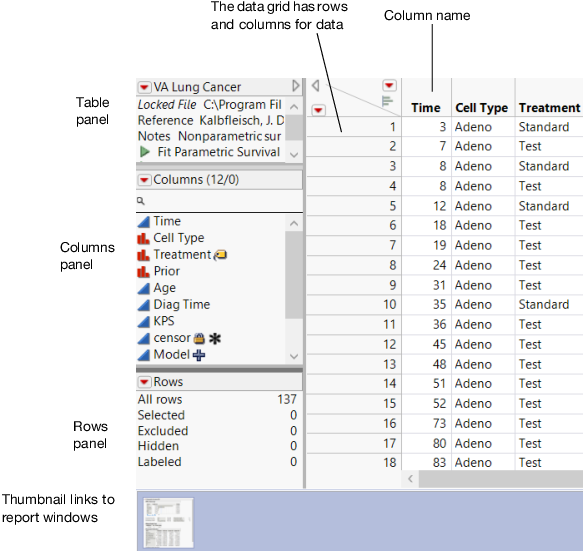
Task: Open the Columns panel red triangle menu
Action: (x=144, y=180)
